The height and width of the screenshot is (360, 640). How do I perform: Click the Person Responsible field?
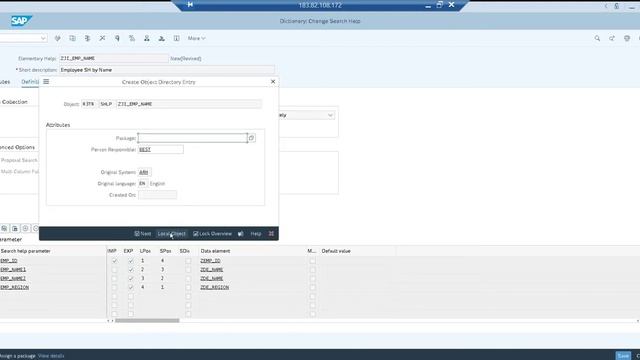(x=161, y=149)
